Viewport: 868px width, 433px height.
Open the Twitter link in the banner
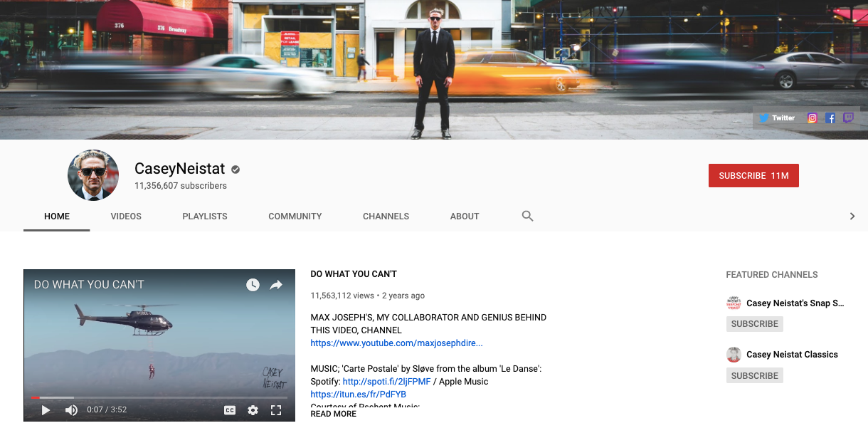click(x=777, y=118)
